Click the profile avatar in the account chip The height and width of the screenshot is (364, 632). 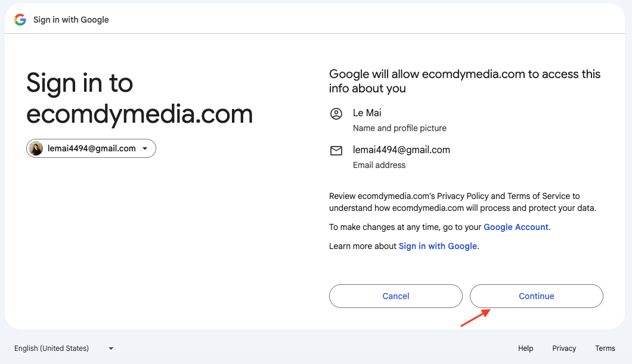[36, 148]
